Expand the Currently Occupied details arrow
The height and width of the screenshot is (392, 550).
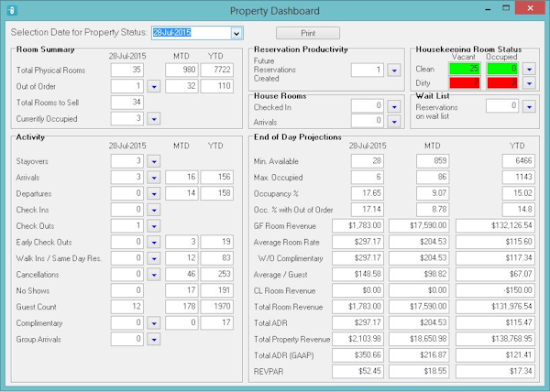[154, 118]
